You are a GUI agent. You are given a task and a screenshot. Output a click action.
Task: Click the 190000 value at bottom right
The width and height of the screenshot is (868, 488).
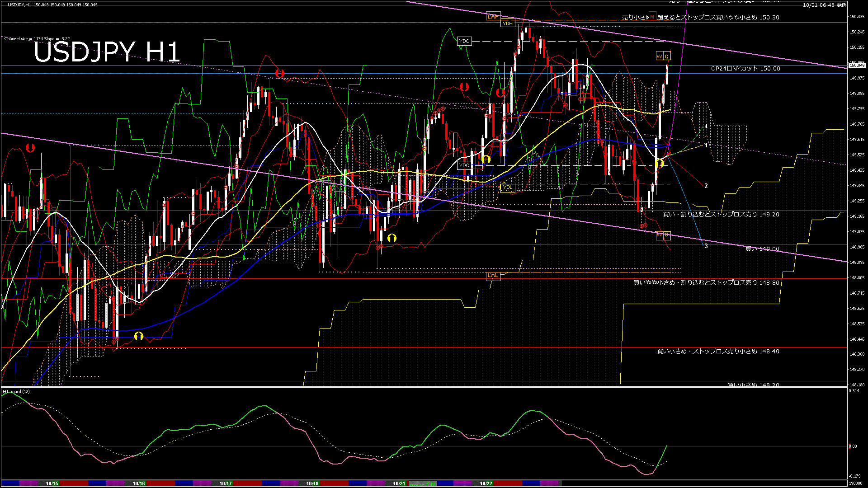tap(856, 483)
